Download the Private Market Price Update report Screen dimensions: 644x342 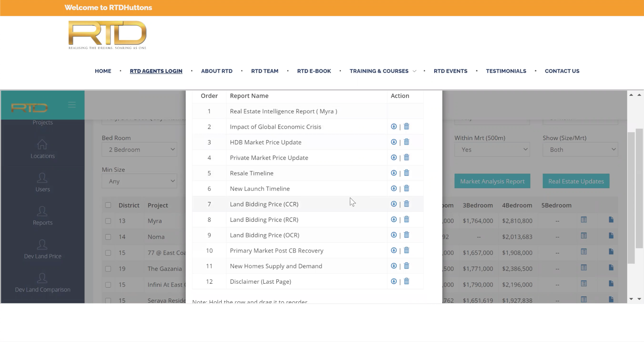394,157
